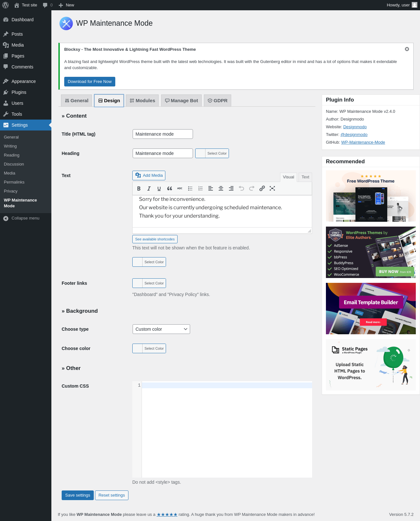Select Color for the Text field

click(149, 262)
